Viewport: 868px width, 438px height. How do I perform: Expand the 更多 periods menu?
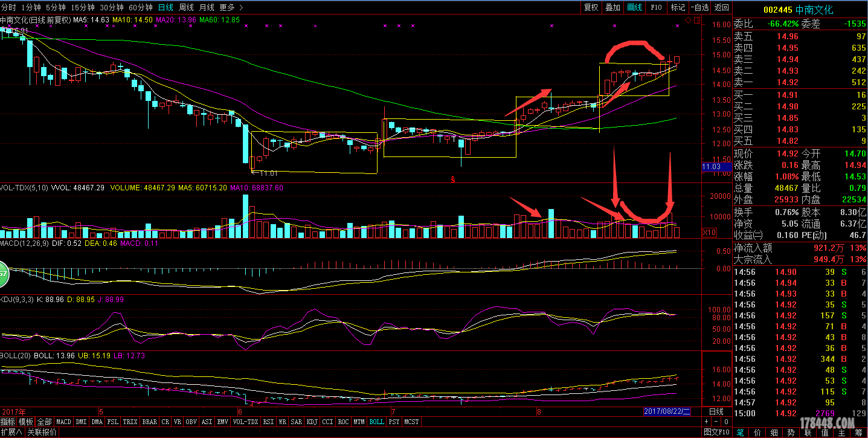click(231, 7)
